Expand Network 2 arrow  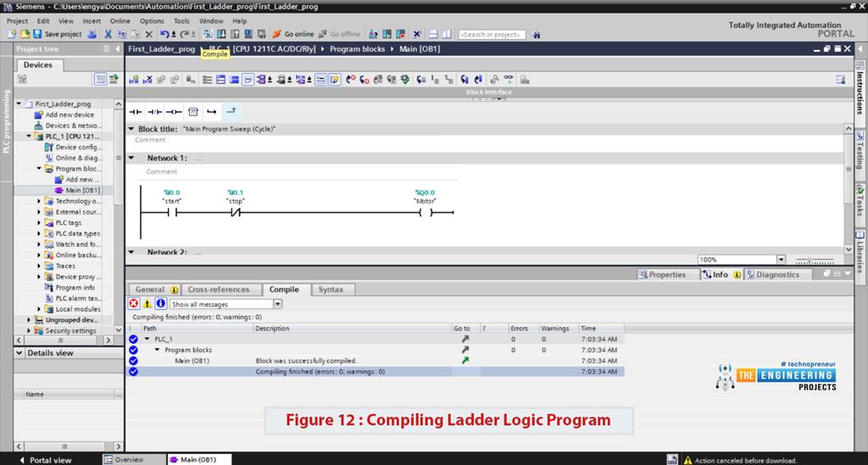point(131,252)
